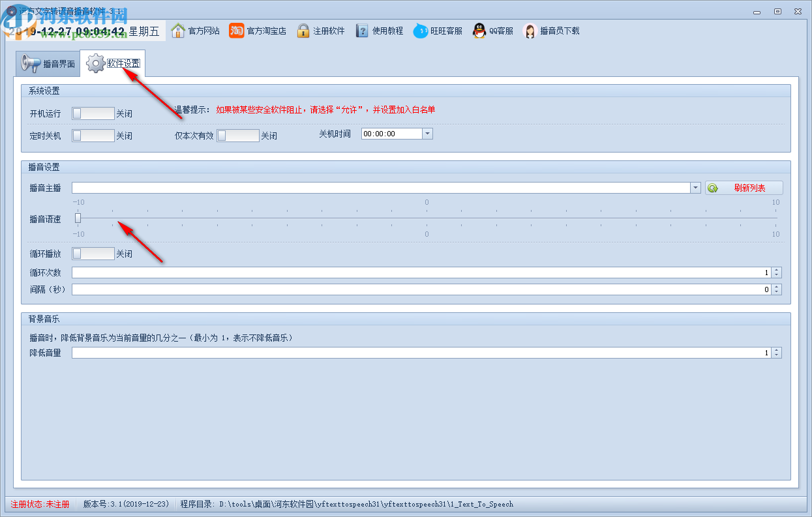Click the 间隔（秒） input field
This screenshot has height=517, width=812.
pos(421,289)
